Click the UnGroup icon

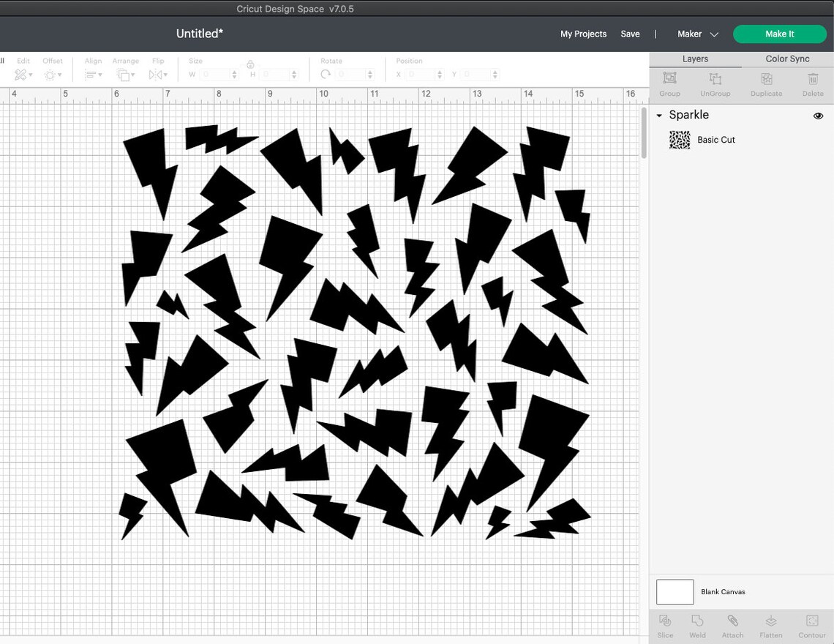[x=715, y=79]
